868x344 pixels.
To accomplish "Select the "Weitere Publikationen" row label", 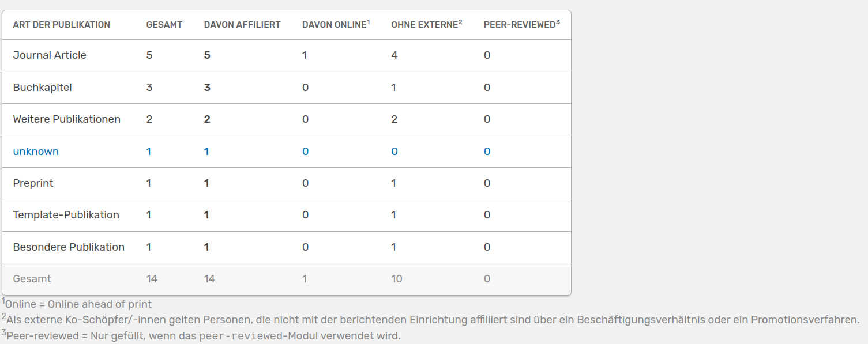I will [67, 119].
